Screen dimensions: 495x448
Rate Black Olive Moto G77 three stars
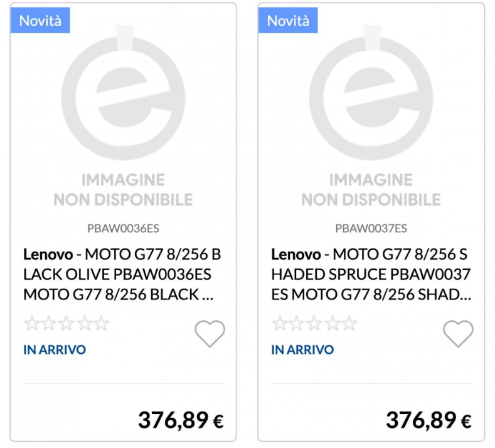coord(66,324)
